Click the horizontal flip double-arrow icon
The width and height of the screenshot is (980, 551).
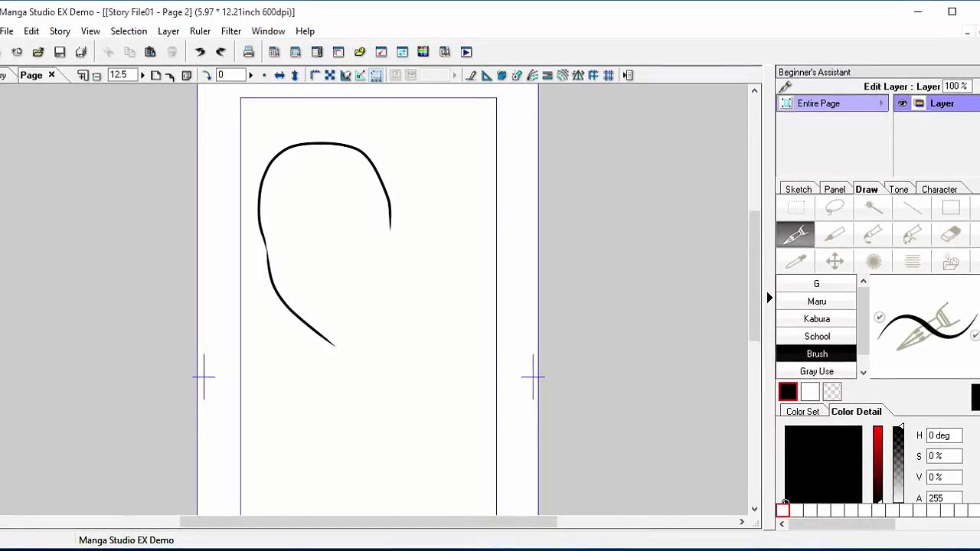point(279,75)
